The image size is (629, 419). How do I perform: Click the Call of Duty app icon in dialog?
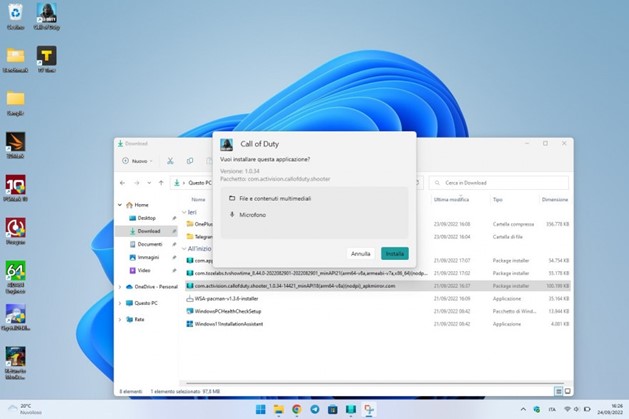click(x=227, y=144)
